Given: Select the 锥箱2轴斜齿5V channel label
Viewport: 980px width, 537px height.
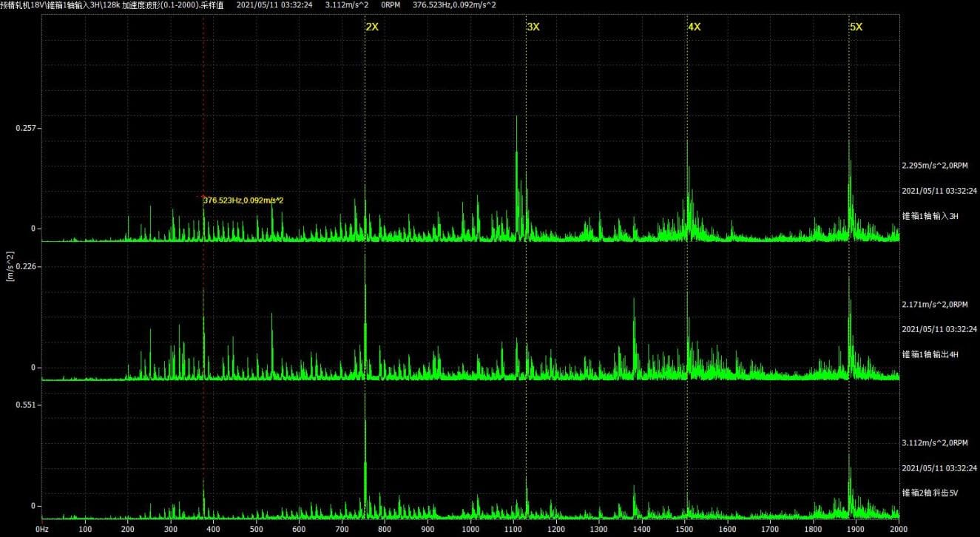Looking at the screenshot, I should [930, 493].
